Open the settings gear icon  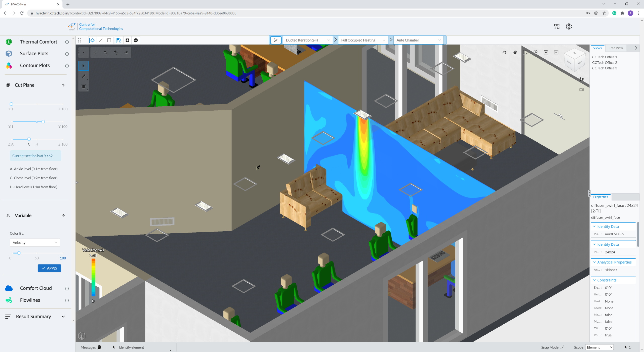click(x=569, y=26)
